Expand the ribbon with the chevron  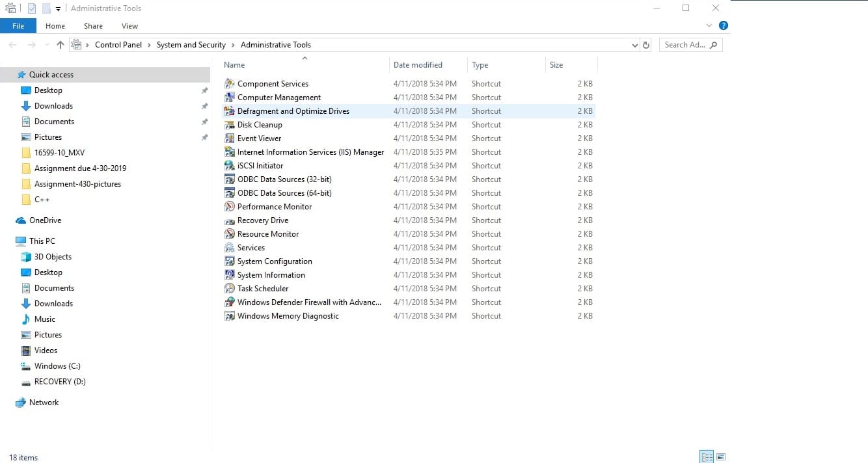coord(709,26)
